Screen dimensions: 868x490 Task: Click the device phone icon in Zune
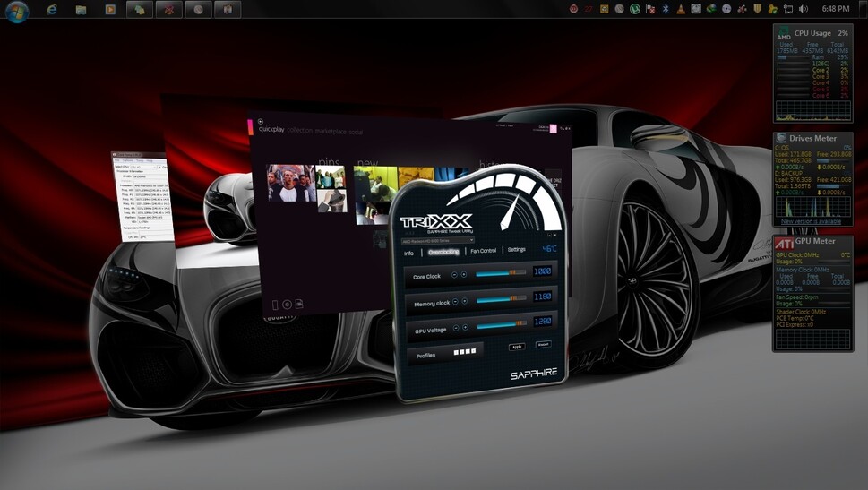[x=275, y=305]
